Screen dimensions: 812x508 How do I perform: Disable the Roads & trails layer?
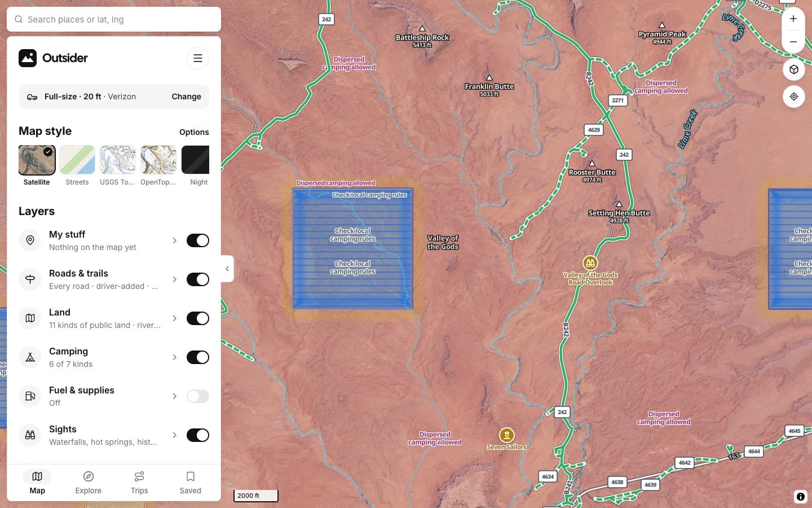click(x=198, y=279)
